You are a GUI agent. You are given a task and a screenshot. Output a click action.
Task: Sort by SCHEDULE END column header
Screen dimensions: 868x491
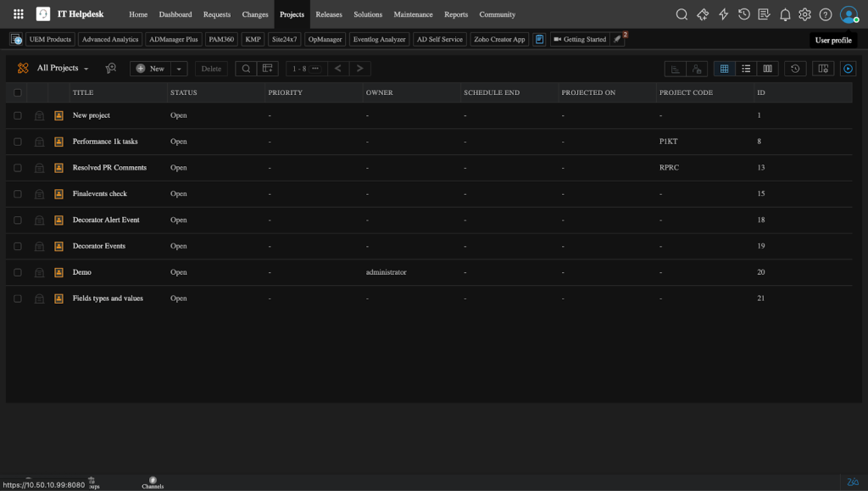pyautogui.click(x=492, y=92)
